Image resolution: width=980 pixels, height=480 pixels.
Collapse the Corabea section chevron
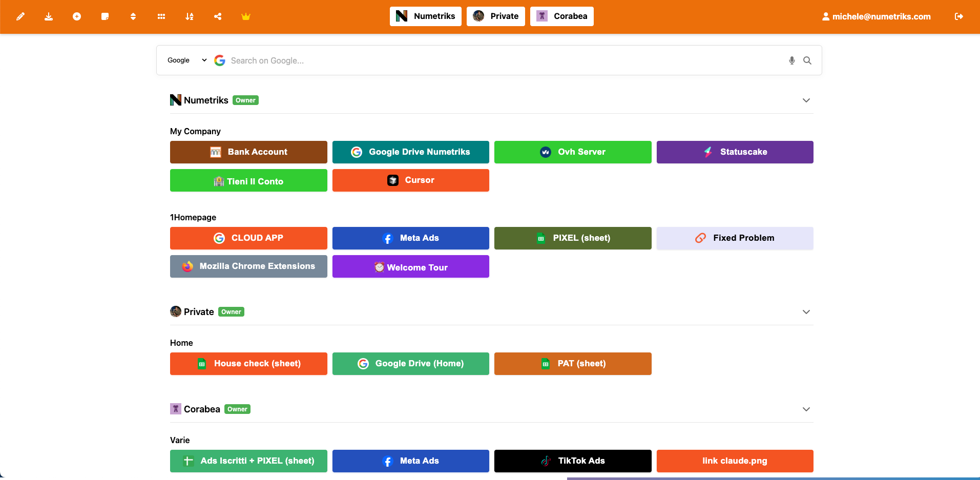(806, 409)
